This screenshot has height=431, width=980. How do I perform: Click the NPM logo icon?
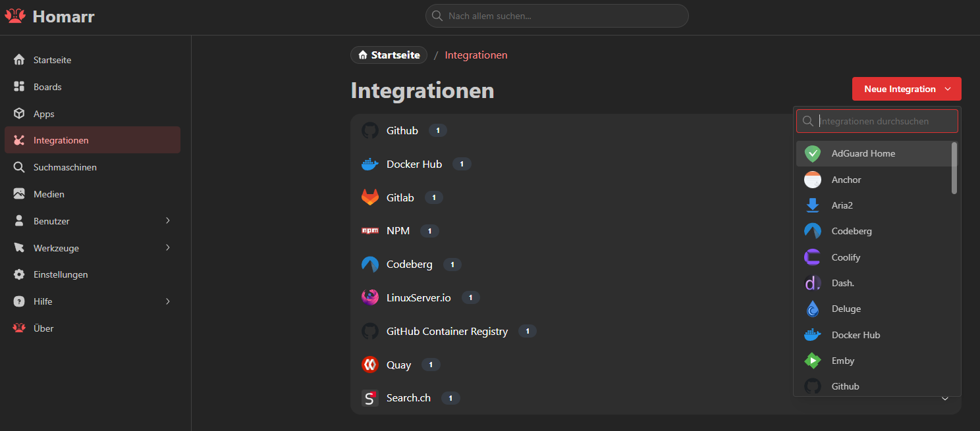pyautogui.click(x=370, y=231)
